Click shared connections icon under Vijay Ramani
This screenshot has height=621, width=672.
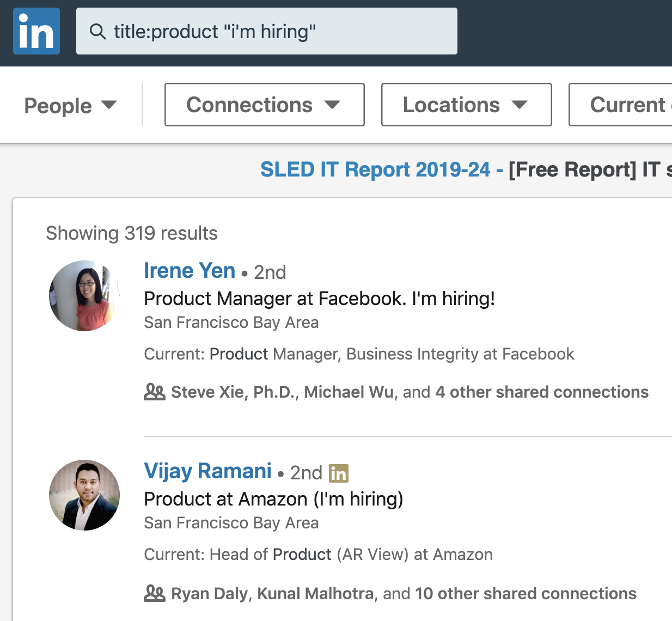tap(155, 593)
